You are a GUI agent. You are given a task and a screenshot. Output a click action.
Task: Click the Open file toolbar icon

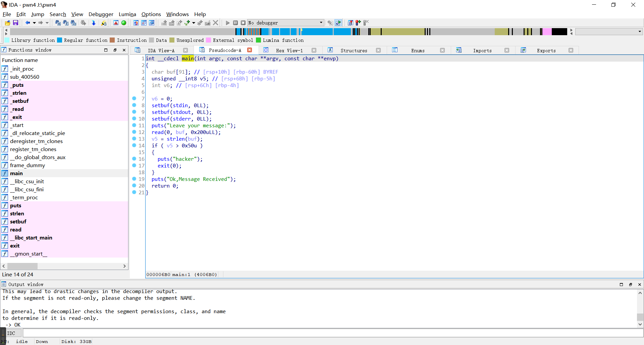click(x=7, y=23)
